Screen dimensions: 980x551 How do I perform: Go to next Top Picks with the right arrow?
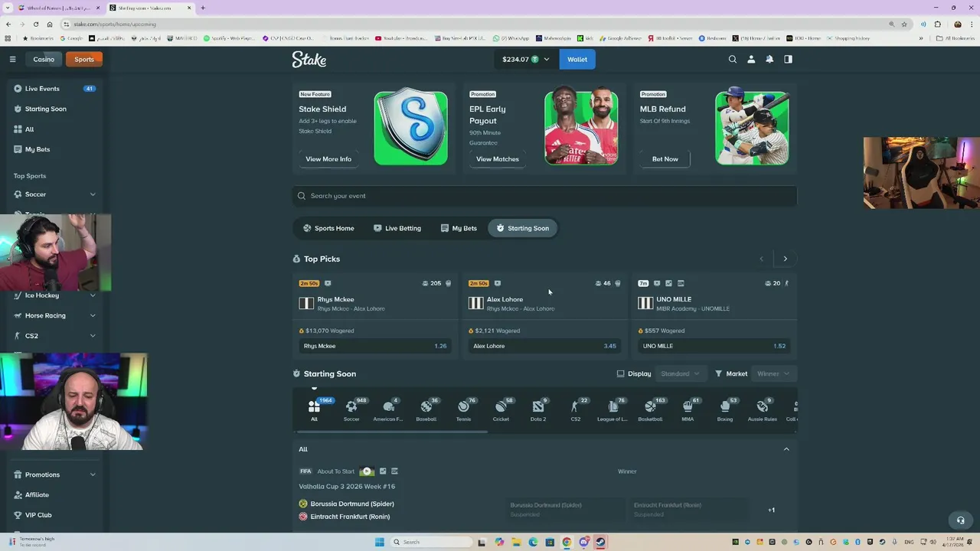click(785, 259)
